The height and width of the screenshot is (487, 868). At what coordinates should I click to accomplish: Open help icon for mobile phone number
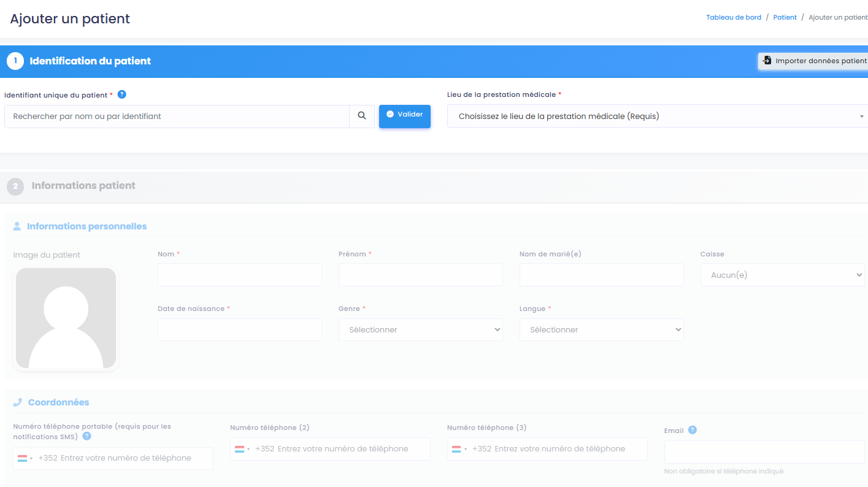(x=87, y=436)
